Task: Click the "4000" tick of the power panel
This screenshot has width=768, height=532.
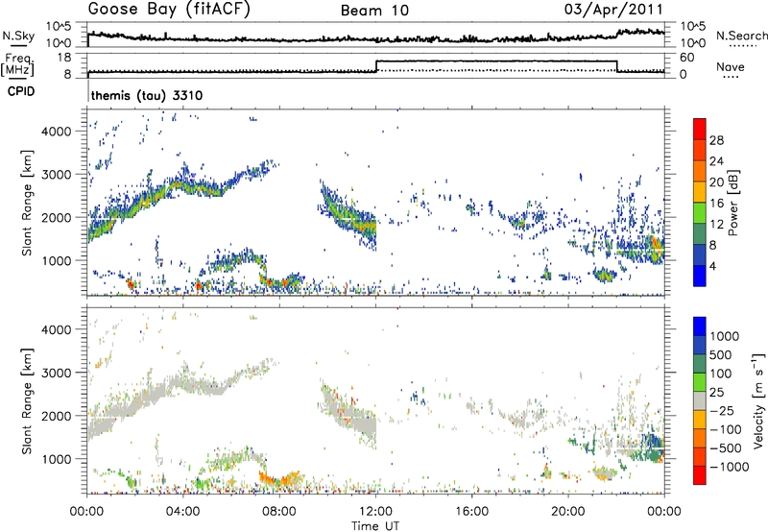Action: (x=56, y=132)
